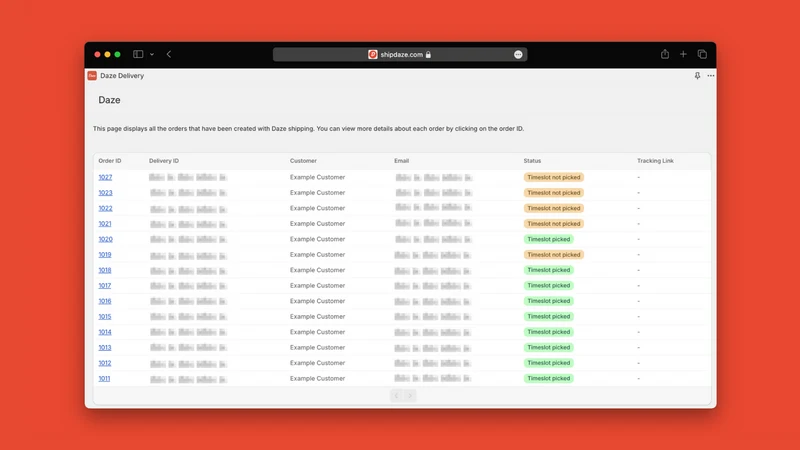Open order 1027
The height and width of the screenshot is (450, 800).
coord(105,177)
